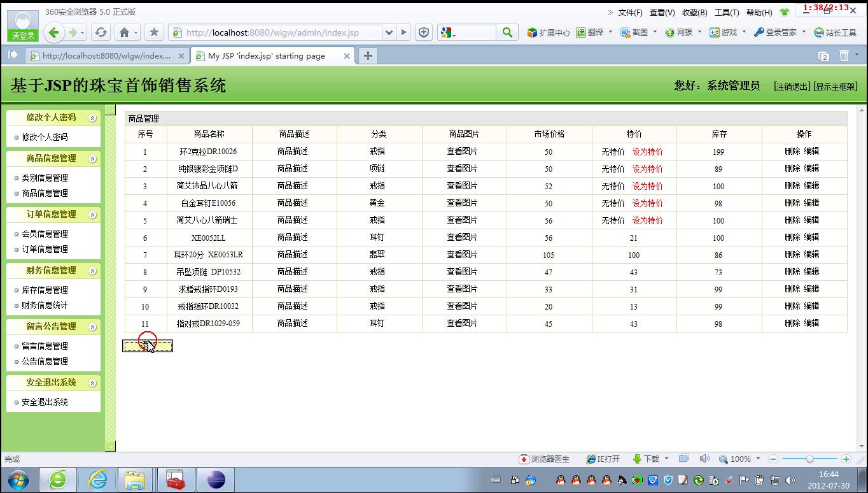Click 编辑 for 白金耳钉E10056 row

click(811, 203)
